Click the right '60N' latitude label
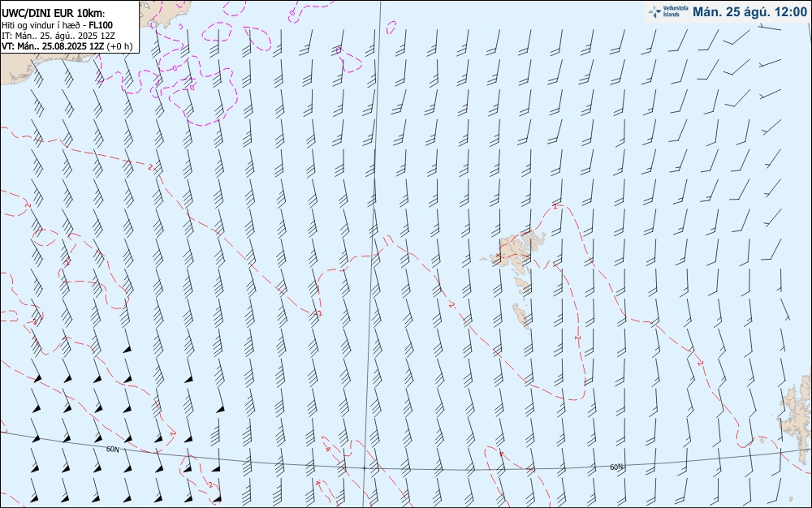Screen dimensions: 812x508 coord(616,467)
